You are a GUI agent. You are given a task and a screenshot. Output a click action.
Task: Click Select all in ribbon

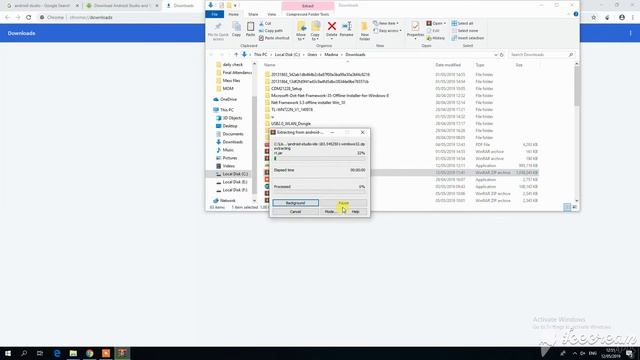[x=462, y=24]
